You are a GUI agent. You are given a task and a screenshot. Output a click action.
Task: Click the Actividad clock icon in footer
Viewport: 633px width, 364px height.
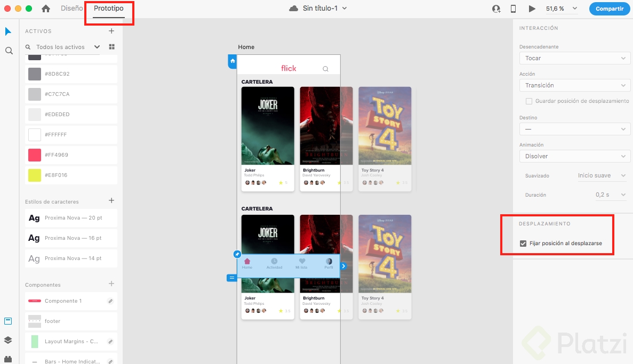tap(274, 261)
